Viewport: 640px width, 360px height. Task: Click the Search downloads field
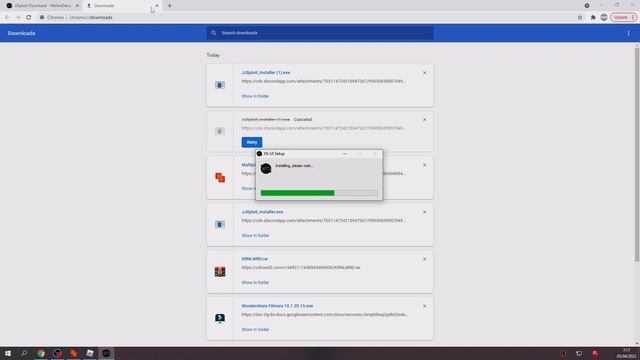pyautogui.click(x=320, y=33)
